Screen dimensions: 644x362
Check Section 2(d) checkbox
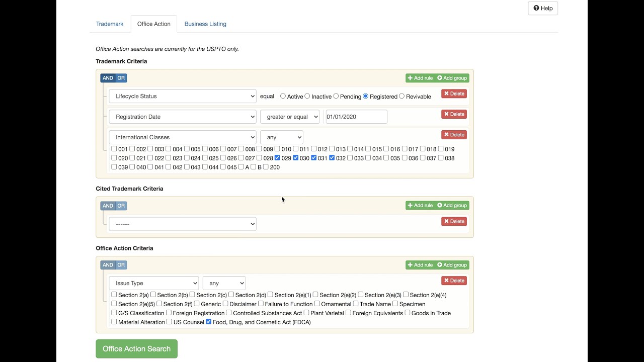tap(231, 295)
